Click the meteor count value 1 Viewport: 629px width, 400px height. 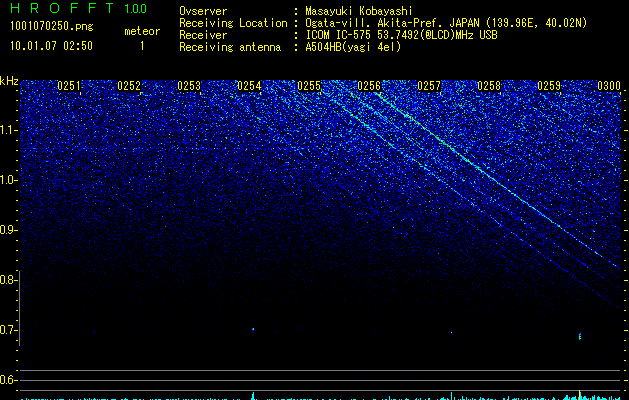142,46
